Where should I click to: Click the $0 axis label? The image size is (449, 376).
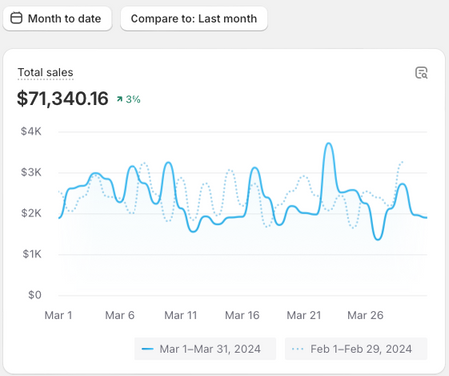[x=35, y=295]
